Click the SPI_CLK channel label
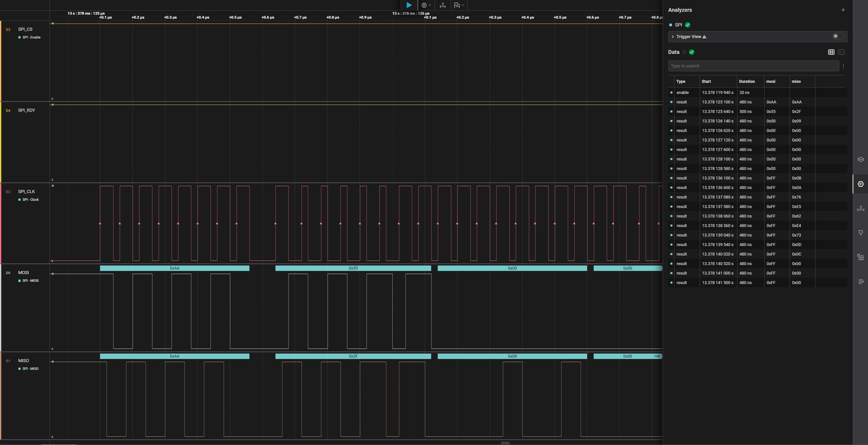 pyautogui.click(x=26, y=191)
